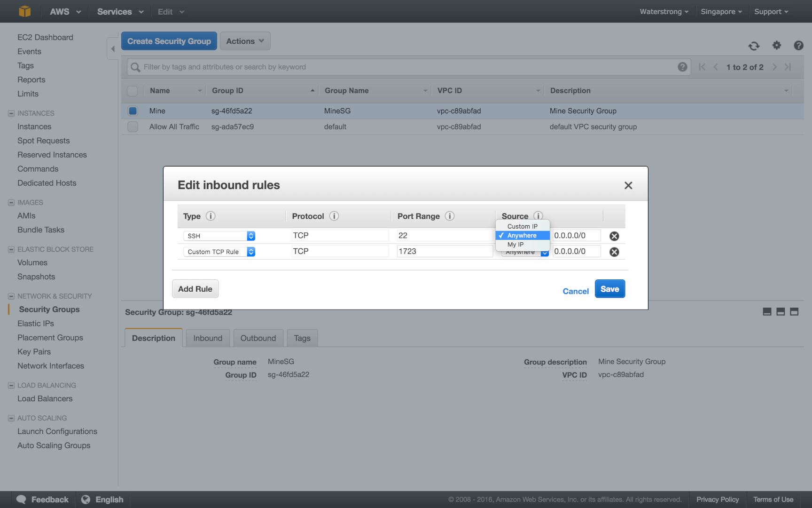Maximize the details pane layout icon
This screenshot has width=812, height=508.
(794, 311)
